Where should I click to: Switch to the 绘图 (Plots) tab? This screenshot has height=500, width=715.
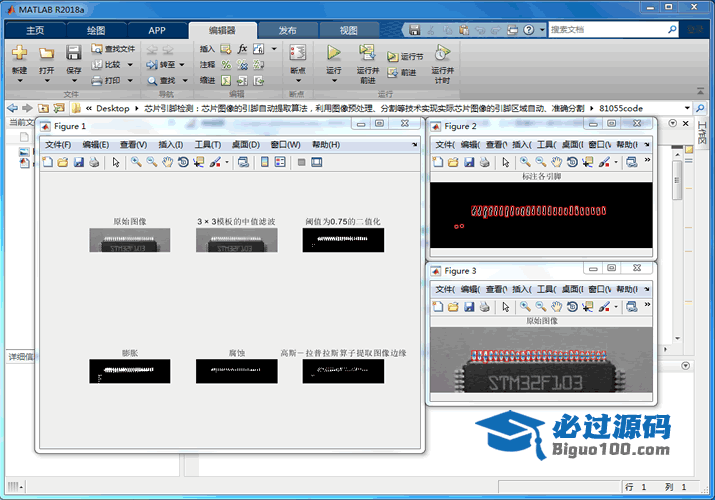(x=96, y=31)
